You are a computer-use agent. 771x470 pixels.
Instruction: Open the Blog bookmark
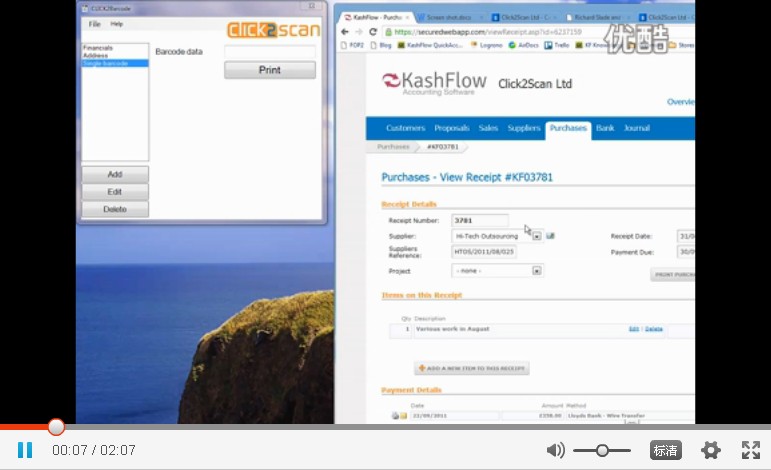pos(381,45)
